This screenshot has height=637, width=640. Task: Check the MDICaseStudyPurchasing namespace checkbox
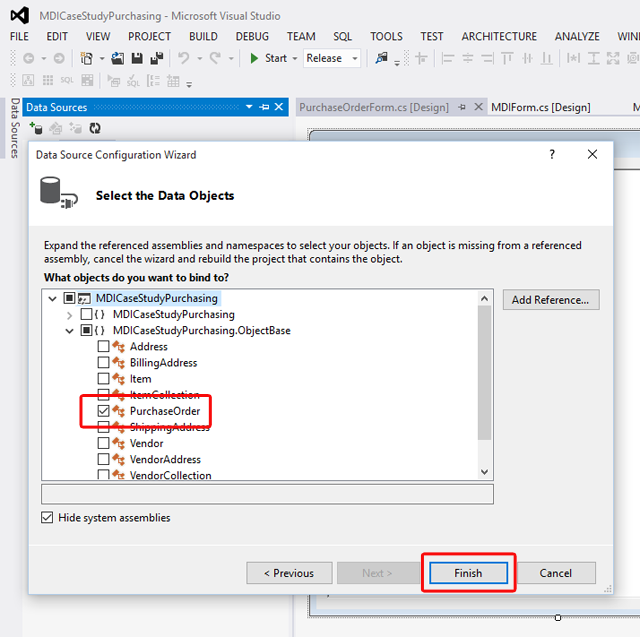tap(86, 314)
